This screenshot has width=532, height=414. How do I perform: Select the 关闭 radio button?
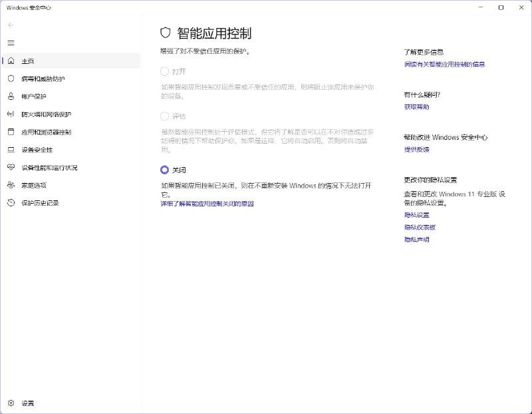(165, 170)
